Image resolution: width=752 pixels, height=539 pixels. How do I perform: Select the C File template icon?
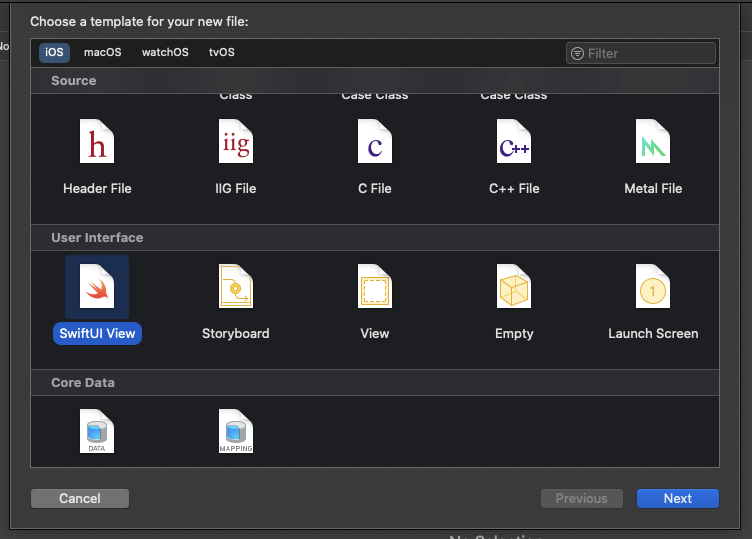click(375, 141)
